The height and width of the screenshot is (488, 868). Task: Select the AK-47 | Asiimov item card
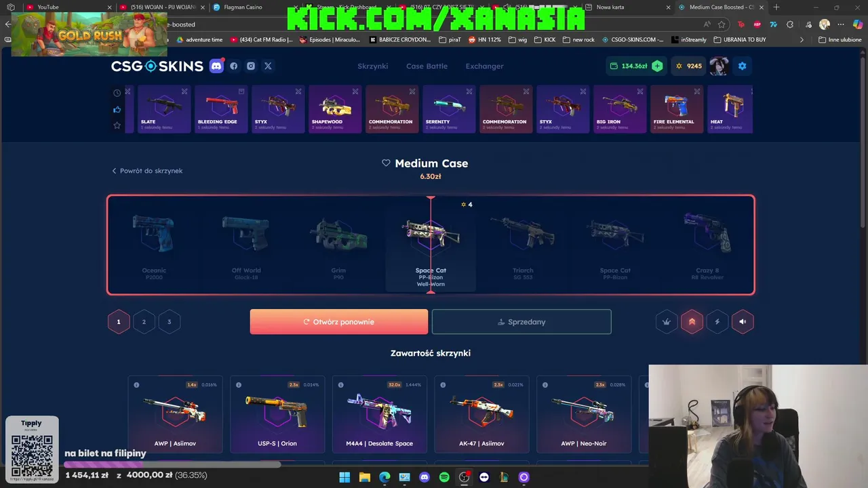pyautogui.click(x=481, y=414)
